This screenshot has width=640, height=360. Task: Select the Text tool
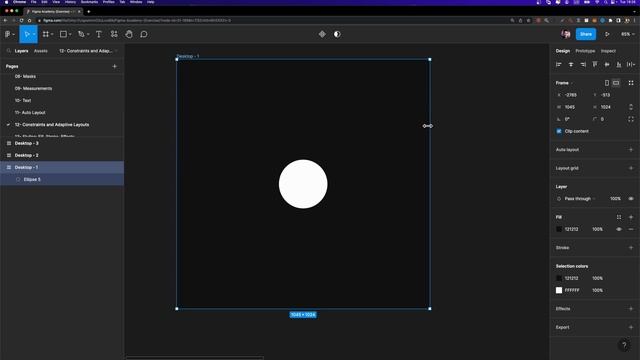point(99,34)
